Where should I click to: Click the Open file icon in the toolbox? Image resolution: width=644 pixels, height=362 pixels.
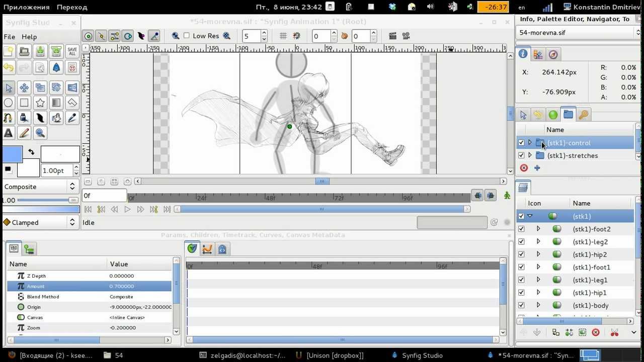(24, 51)
